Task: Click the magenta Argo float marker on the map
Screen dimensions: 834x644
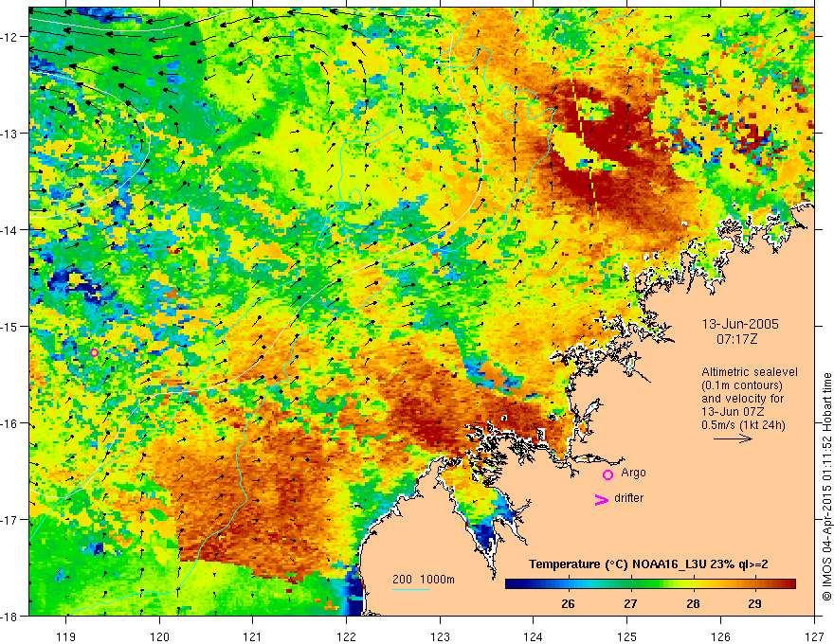Action: pos(94,352)
